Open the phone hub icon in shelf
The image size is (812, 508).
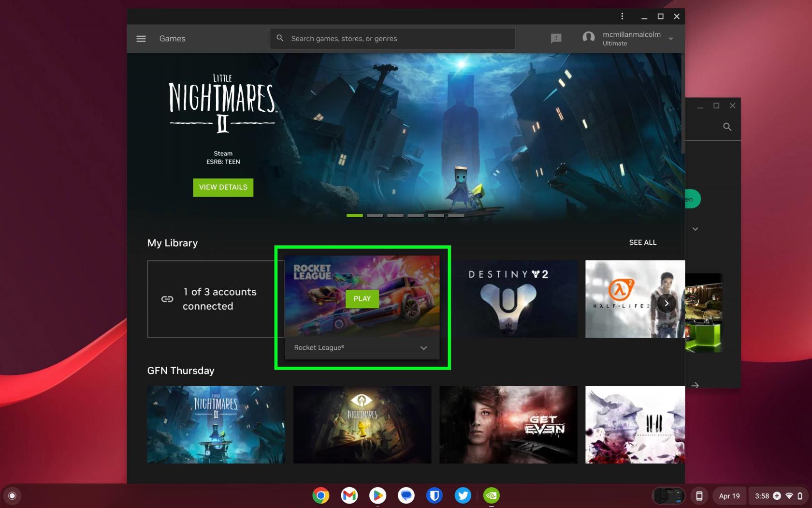tap(699, 496)
